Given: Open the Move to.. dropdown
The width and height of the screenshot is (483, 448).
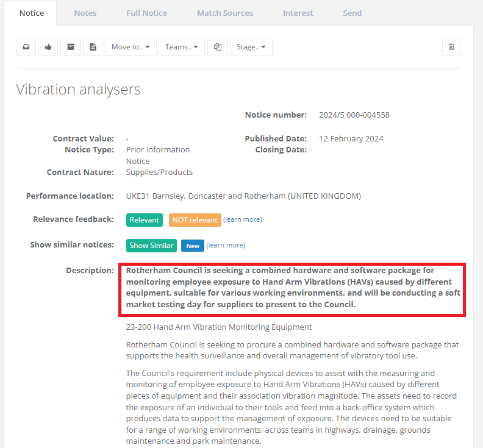Looking at the screenshot, I should [x=131, y=47].
